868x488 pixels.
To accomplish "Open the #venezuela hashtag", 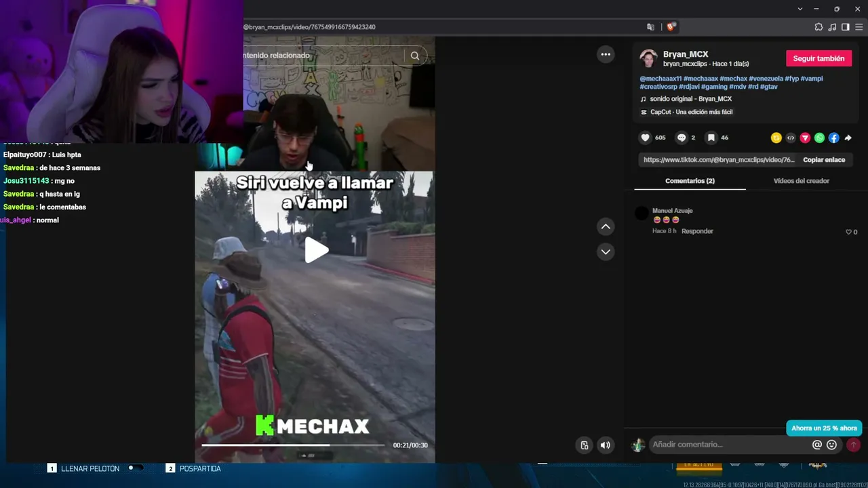I will [766, 79].
